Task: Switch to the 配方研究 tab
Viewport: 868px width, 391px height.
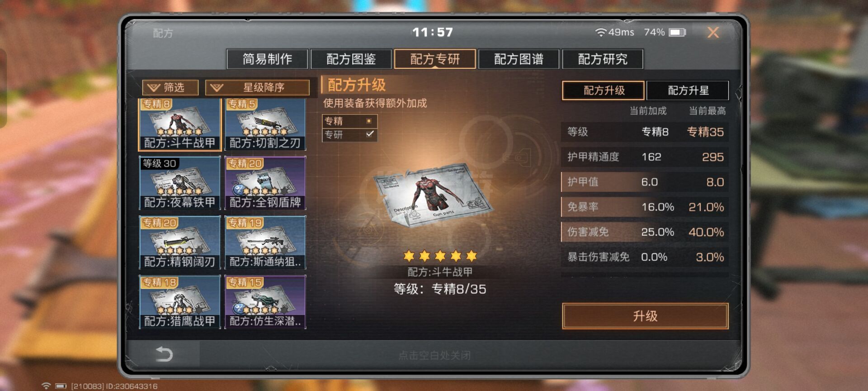Action: click(x=603, y=59)
